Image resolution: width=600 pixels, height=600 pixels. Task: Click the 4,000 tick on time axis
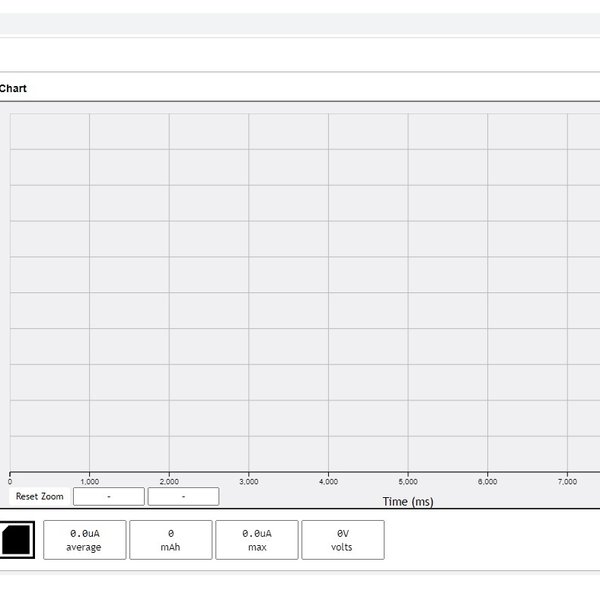(328, 481)
